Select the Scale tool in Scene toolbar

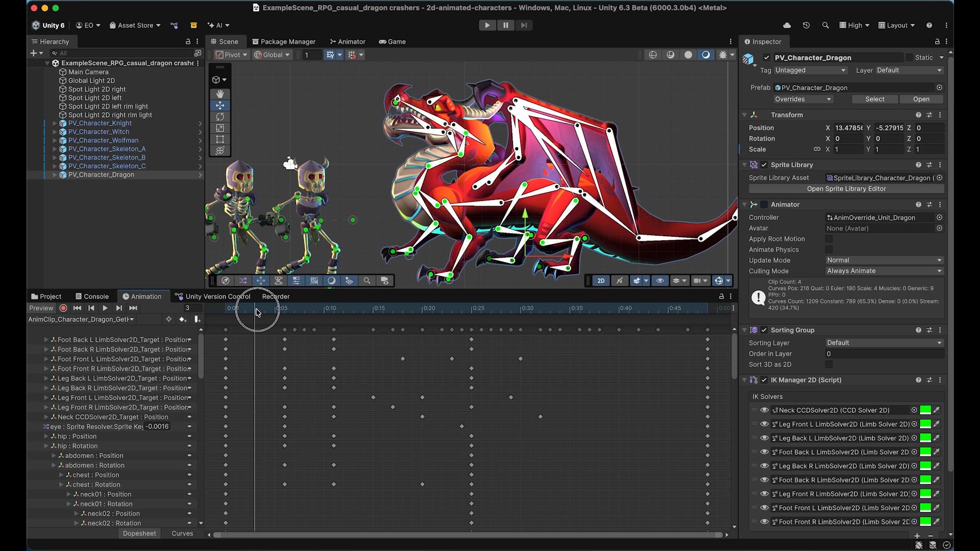220,128
